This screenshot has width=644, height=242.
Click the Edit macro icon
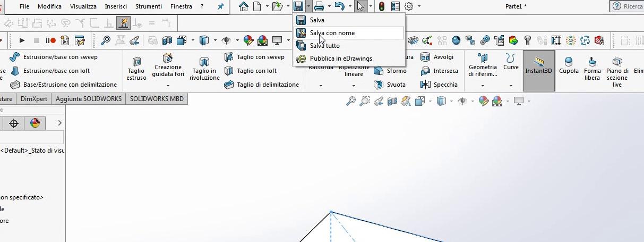[x=80, y=40]
